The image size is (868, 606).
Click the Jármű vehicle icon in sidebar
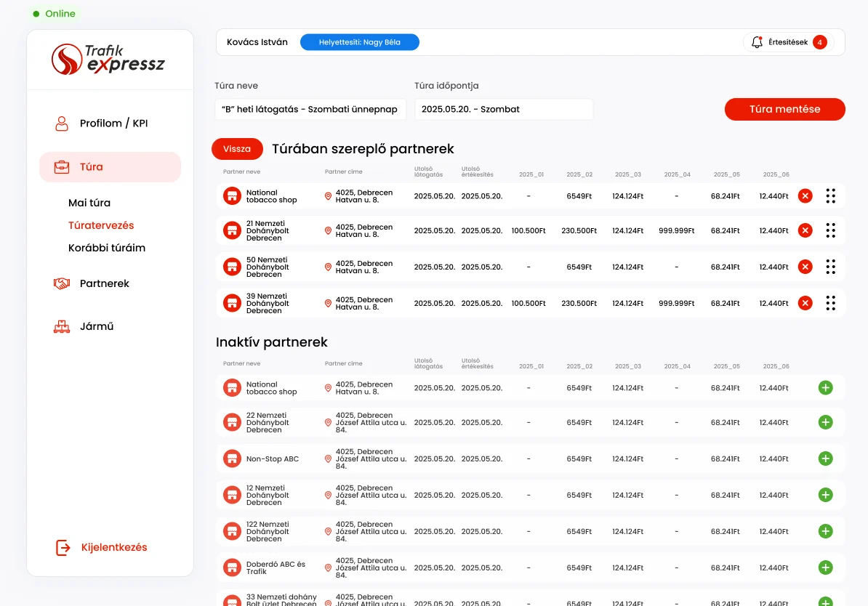(62, 326)
